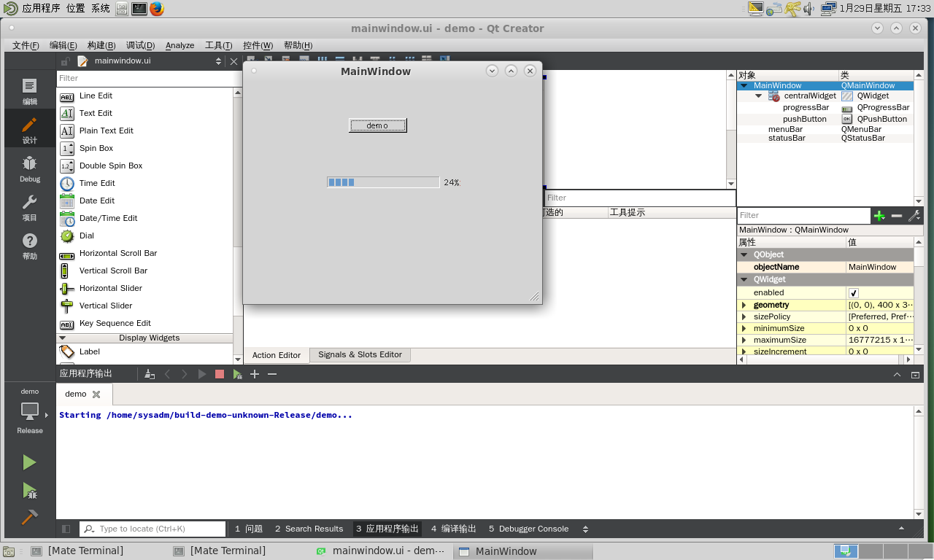
Task: Collapse the QWidget property group
Action: pos(744,280)
